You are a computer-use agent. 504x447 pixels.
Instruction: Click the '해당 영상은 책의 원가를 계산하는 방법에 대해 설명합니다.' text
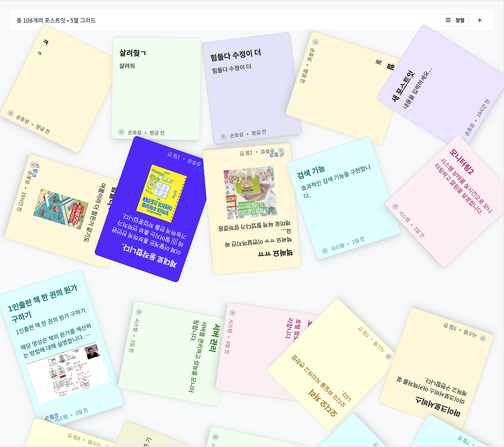57,340
